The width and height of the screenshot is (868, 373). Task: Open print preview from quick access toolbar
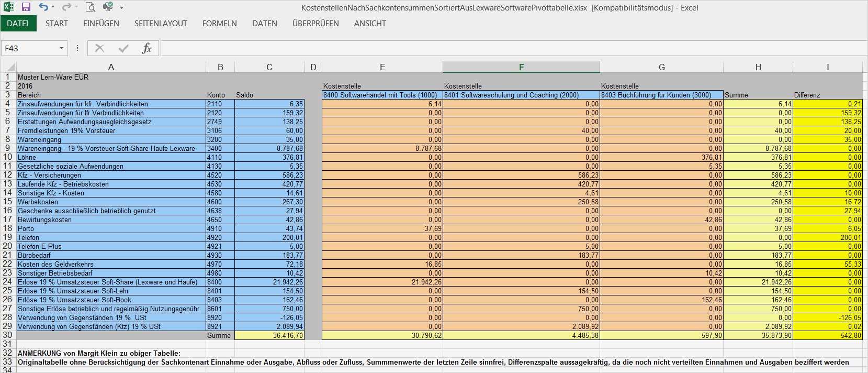point(91,7)
